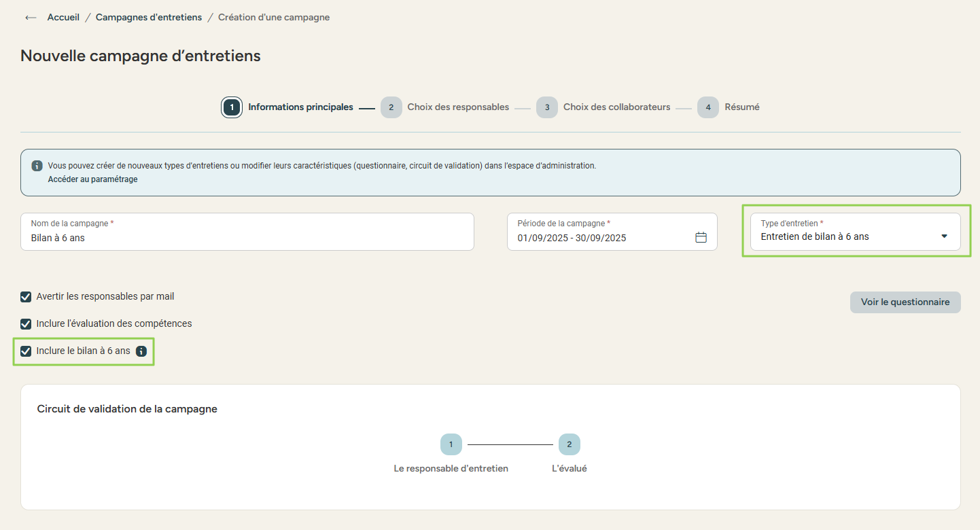
Task: Follow the Accéder au paramétrage link
Action: coord(92,179)
